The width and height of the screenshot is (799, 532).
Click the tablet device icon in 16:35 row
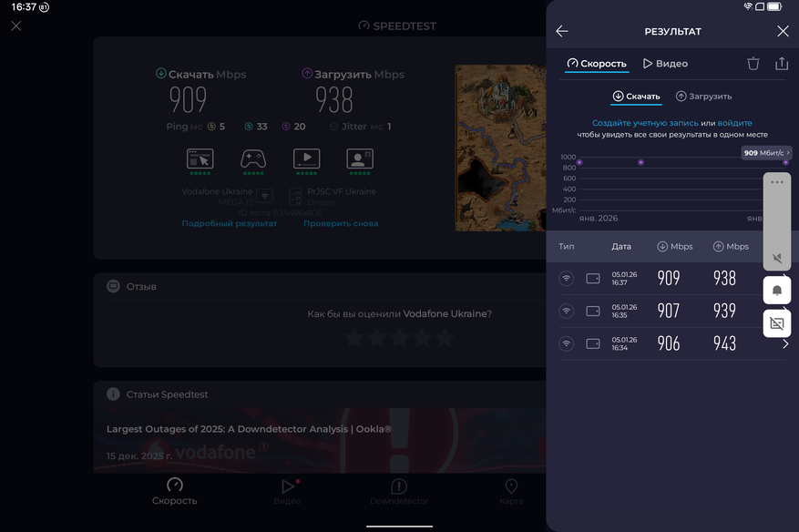[593, 312]
